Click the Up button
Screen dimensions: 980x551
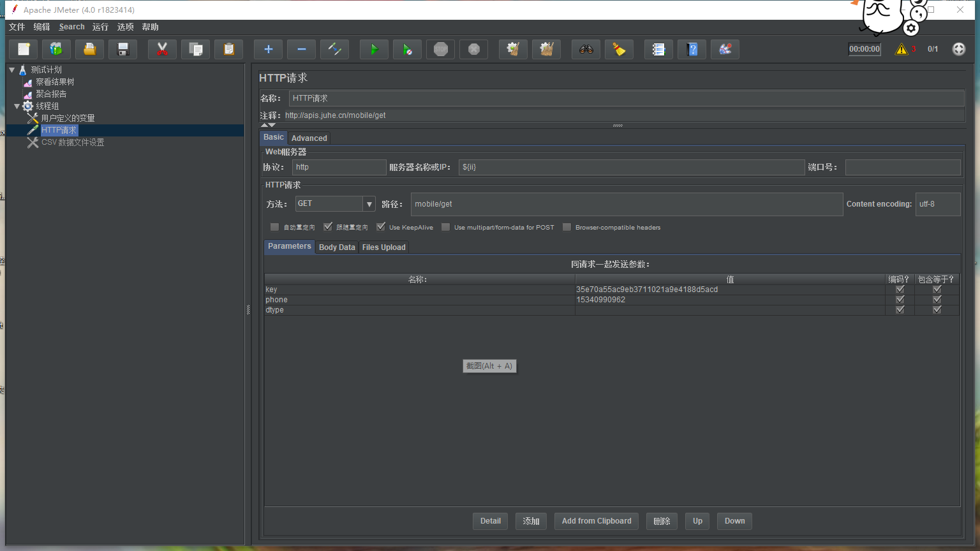point(697,521)
